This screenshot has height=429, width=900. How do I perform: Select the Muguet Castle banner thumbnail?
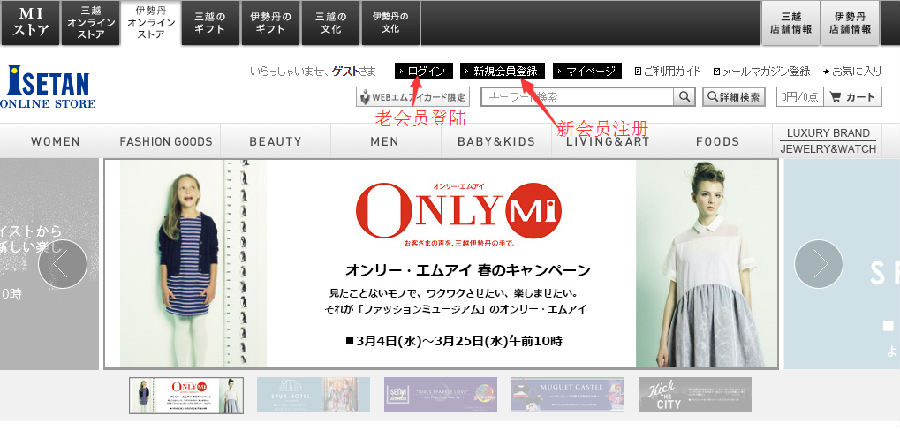click(567, 394)
